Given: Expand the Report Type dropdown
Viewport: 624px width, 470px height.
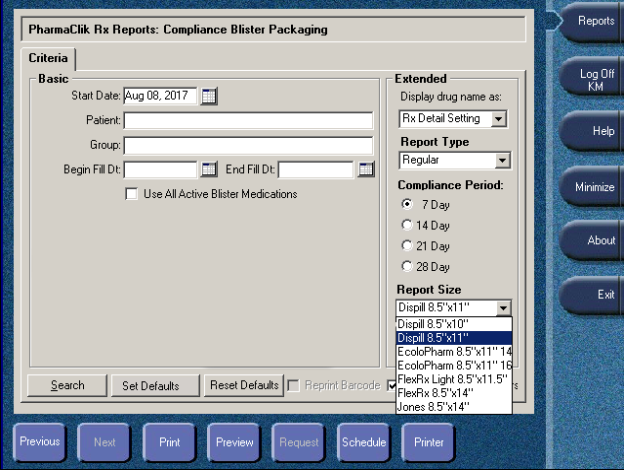Looking at the screenshot, I should 502,161.
